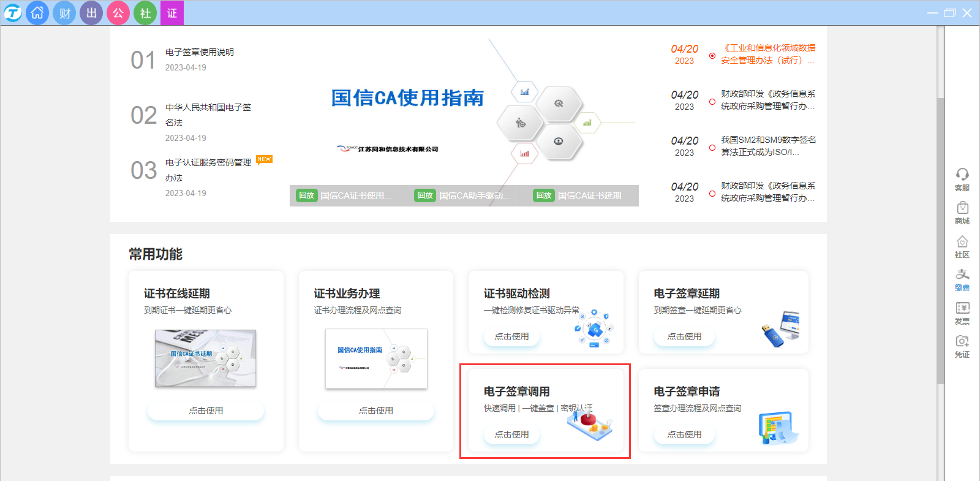Viewport: 980px width, 481px height.
Task: Click 点击使用 under 证书驱动检测
Action: (511, 336)
